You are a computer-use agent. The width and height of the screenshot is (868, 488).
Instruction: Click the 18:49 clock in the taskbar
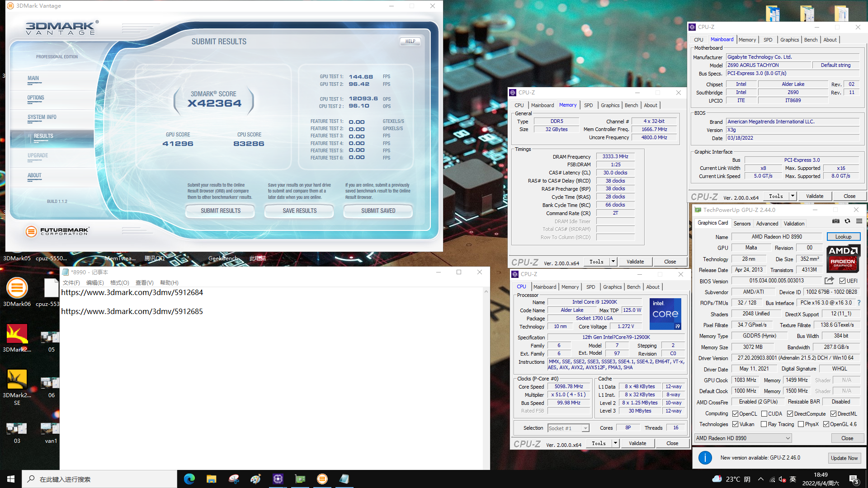(x=821, y=475)
